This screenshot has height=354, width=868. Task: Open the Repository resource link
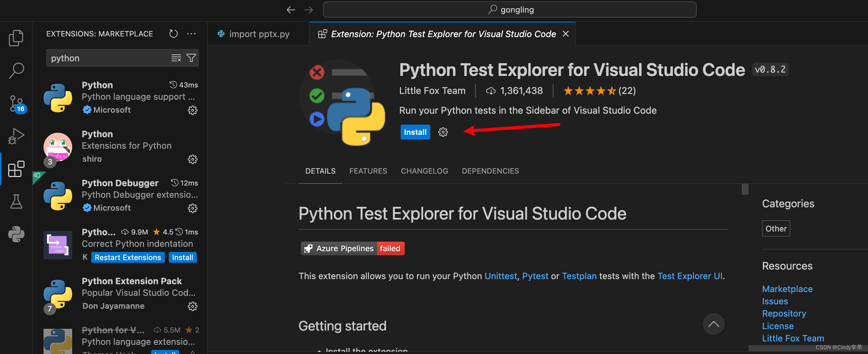click(784, 313)
